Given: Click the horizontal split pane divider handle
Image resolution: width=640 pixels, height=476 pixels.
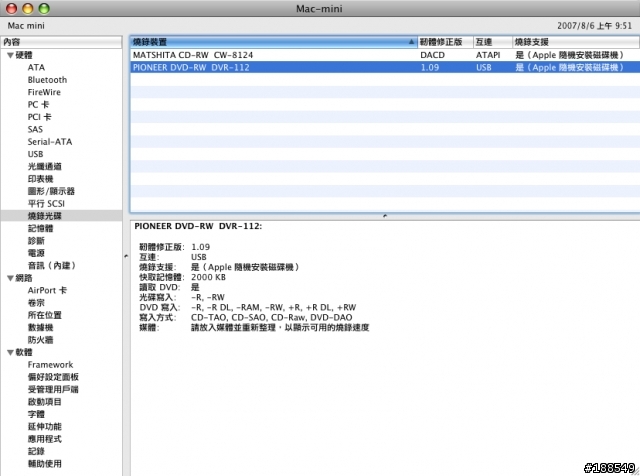Looking at the screenshot, I should (x=384, y=216).
